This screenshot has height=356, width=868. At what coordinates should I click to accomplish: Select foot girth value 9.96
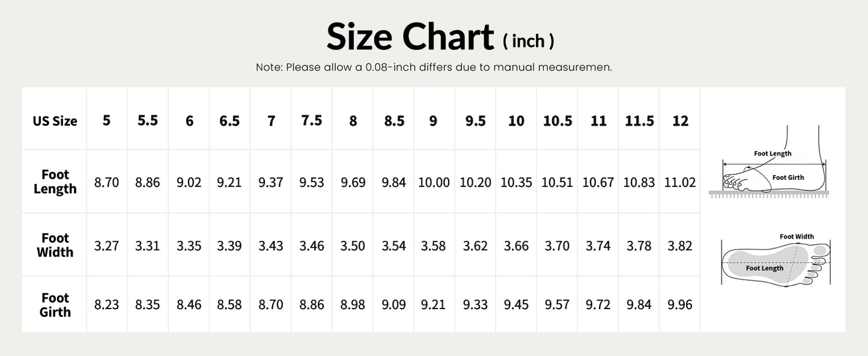point(680,305)
